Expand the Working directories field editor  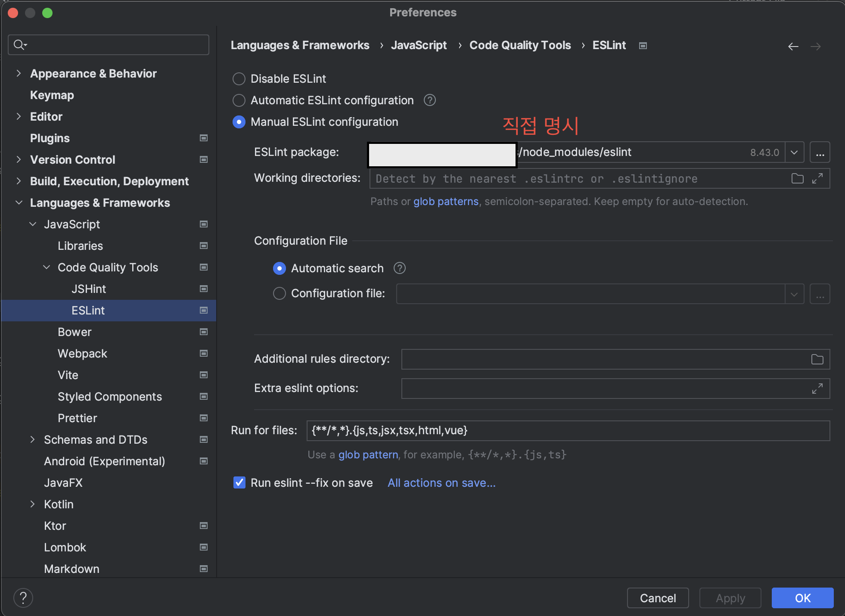click(817, 178)
